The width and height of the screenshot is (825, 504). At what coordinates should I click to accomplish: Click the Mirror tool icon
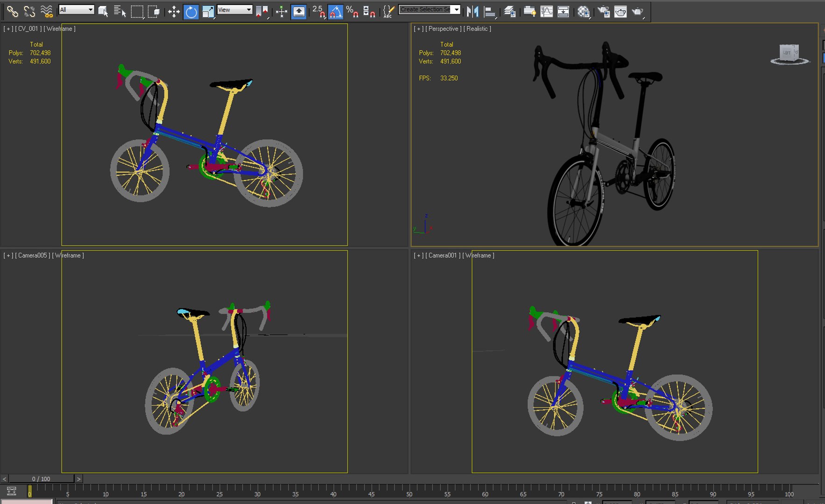(x=473, y=11)
